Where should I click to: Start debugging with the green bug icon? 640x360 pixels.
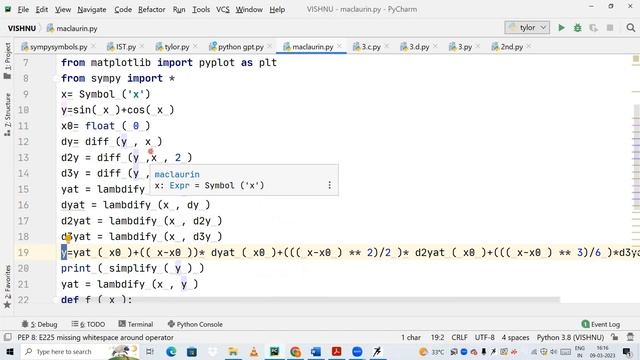(x=578, y=28)
